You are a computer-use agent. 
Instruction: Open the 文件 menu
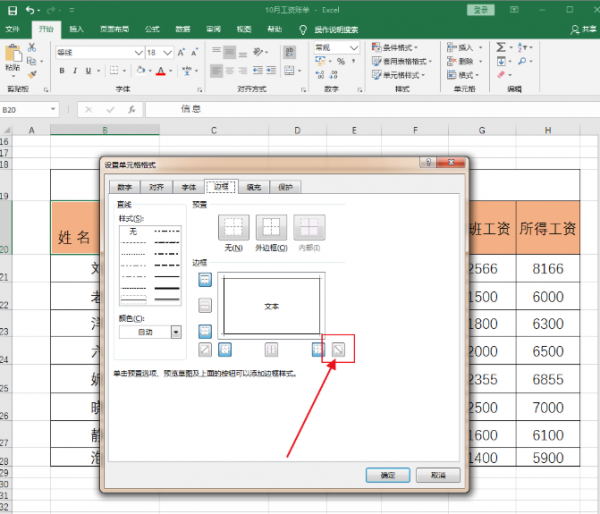coord(12,29)
